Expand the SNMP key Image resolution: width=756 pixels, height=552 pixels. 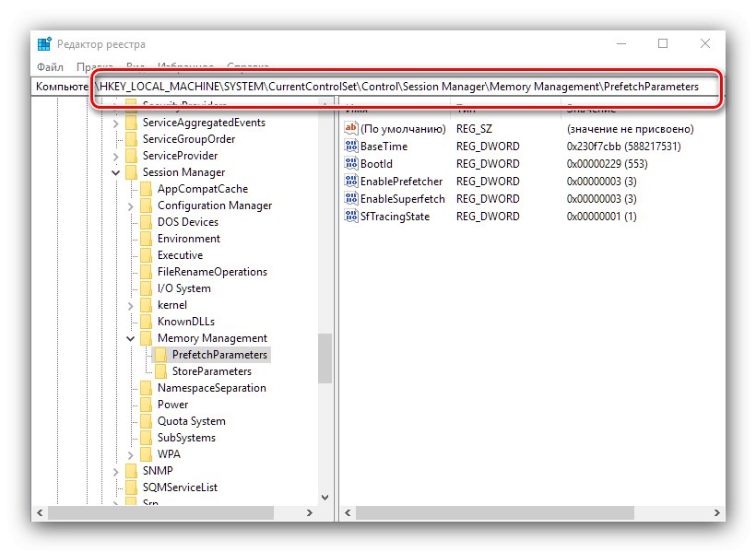(x=116, y=472)
